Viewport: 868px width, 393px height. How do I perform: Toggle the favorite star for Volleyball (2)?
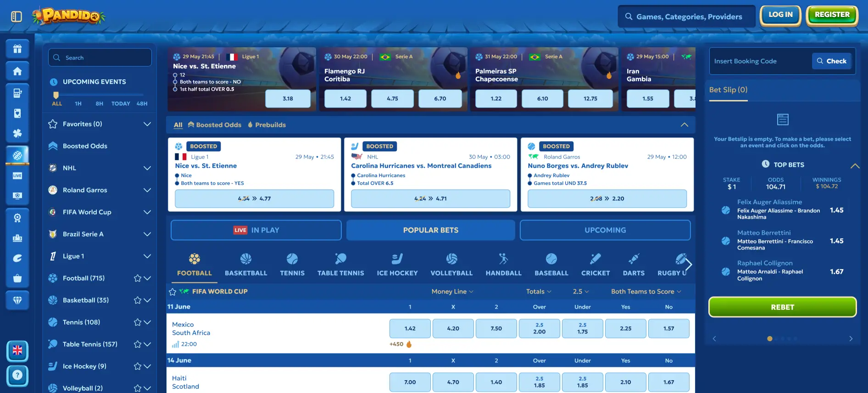point(137,388)
